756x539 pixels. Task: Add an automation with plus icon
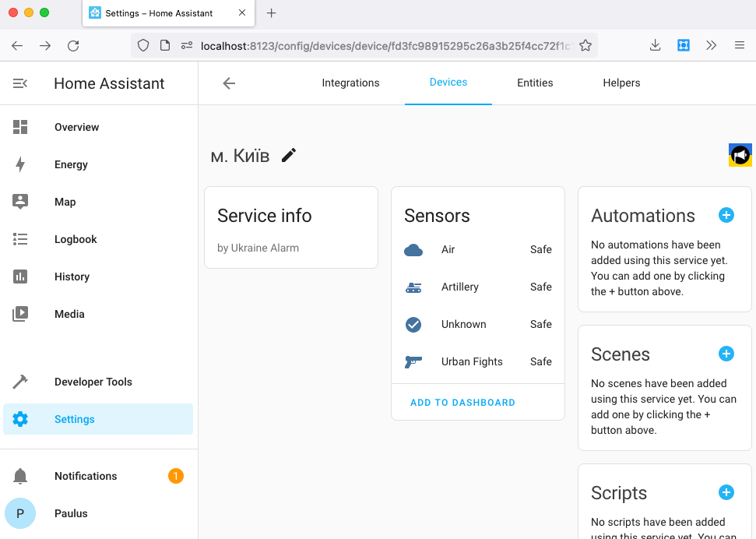pyautogui.click(x=726, y=215)
